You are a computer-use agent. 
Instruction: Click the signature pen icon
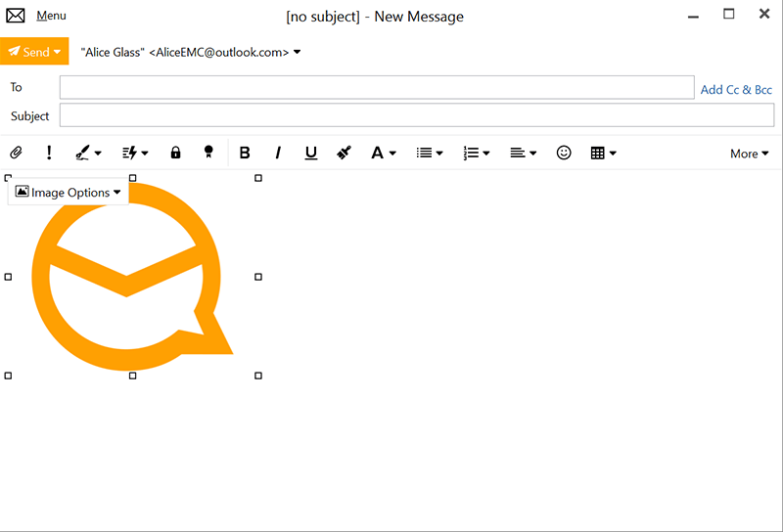[x=82, y=153]
